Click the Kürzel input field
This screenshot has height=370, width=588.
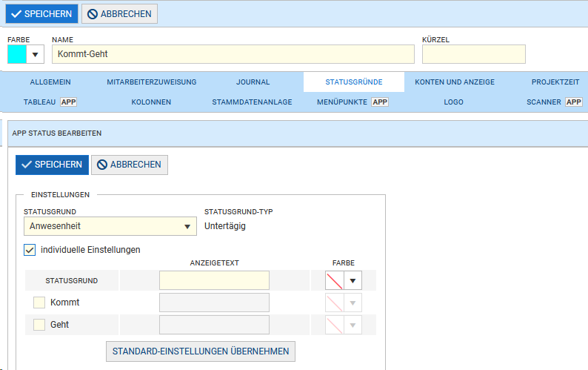coord(474,54)
